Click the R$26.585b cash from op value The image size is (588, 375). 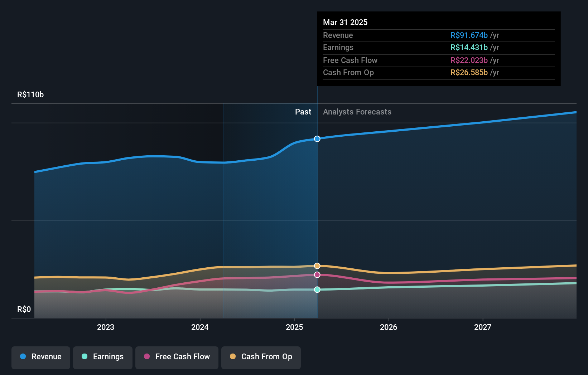pos(469,72)
